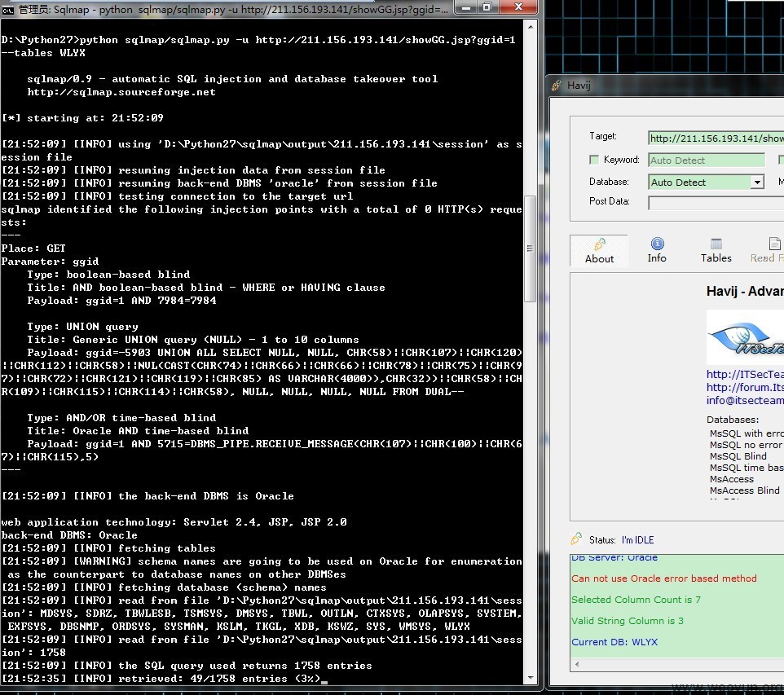784x695 pixels.
Task: Minimize the Sqlmap console window
Action: click(x=466, y=7)
